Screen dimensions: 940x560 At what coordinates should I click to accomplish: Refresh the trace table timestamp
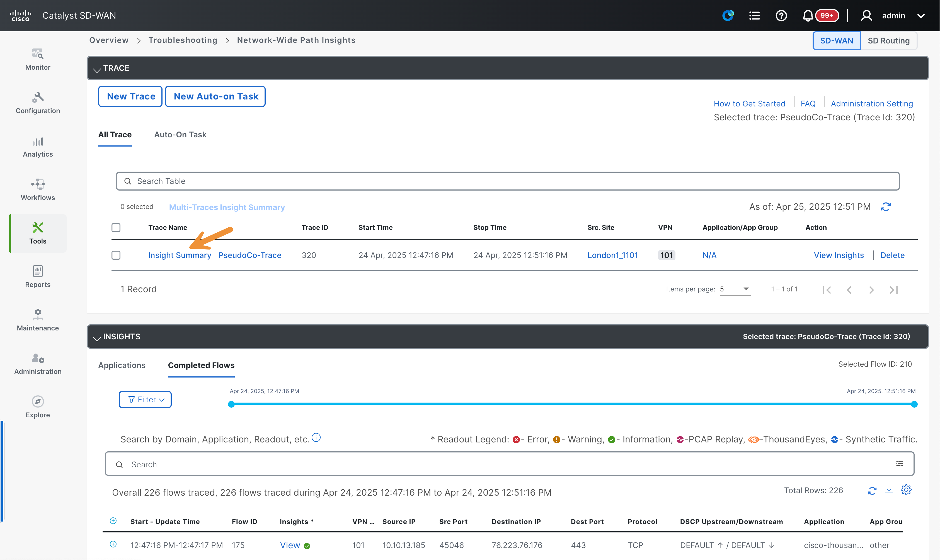tap(886, 207)
